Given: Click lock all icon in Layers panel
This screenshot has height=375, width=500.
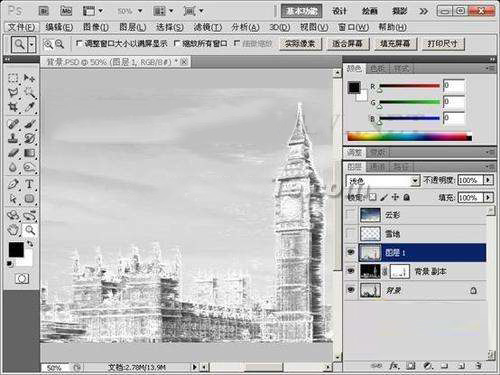Looking at the screenshot, I should coord(406,197).
